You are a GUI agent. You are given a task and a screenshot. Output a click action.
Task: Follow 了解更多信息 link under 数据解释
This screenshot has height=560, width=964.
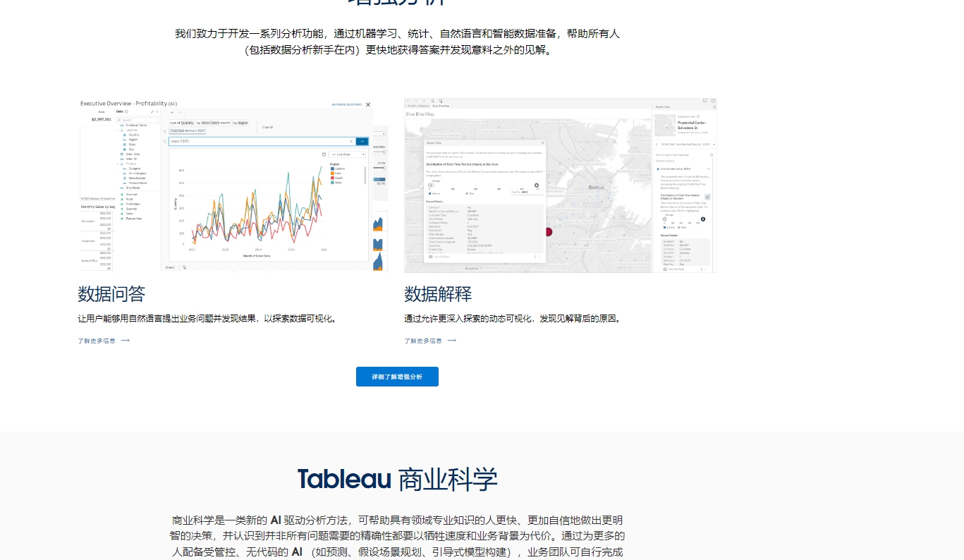coord(430,341)
